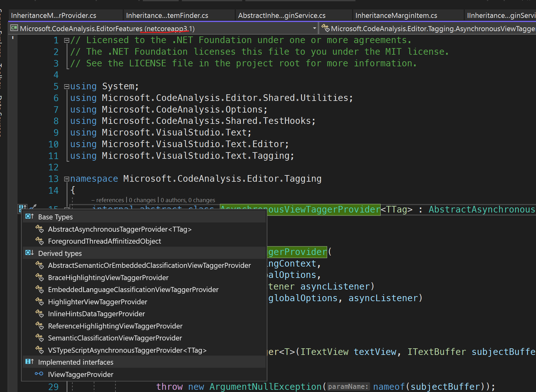Click '0 authors, 0 changes' CodeLens link
The width and height of the screenshot is (536, 392).
(x=188, y=200)
